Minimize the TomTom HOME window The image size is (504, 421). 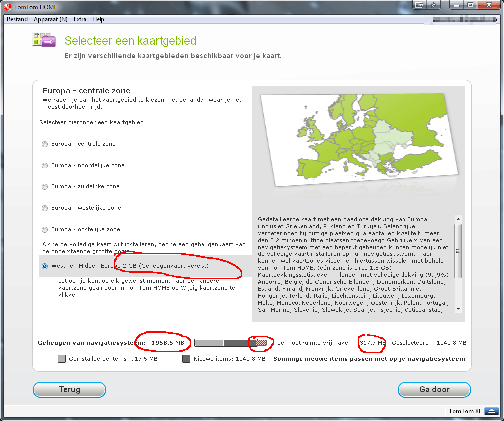[x=456, y=5]
